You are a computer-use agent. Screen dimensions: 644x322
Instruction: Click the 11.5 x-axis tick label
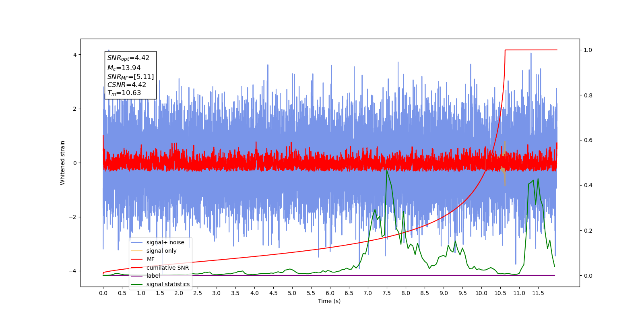click(x=538, y=293)
